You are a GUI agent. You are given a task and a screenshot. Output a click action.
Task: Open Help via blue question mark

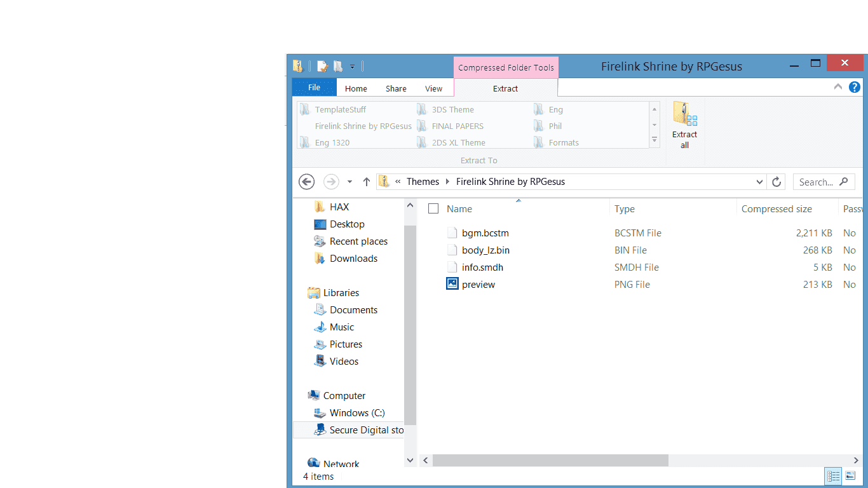(855, 87)
